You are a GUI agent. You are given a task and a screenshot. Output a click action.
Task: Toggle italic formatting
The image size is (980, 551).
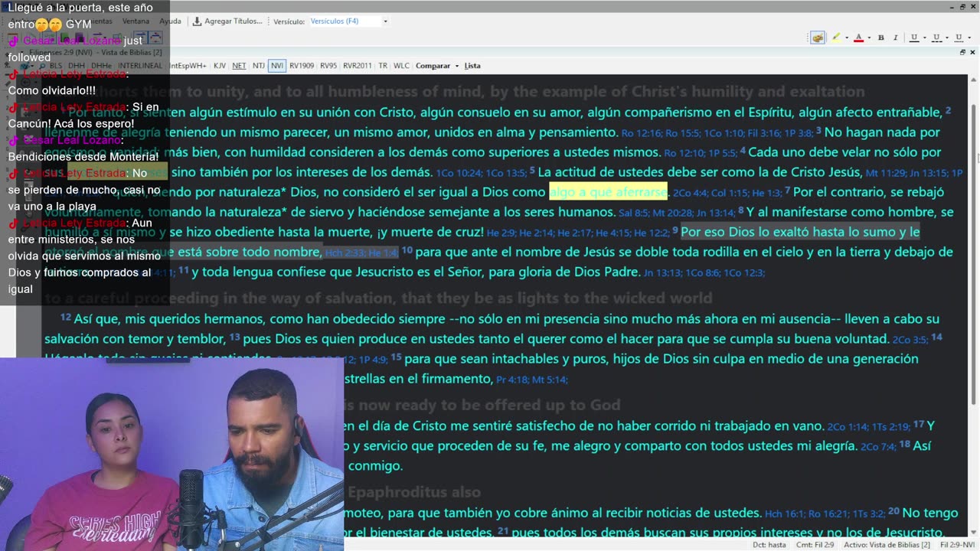(895, 37)
